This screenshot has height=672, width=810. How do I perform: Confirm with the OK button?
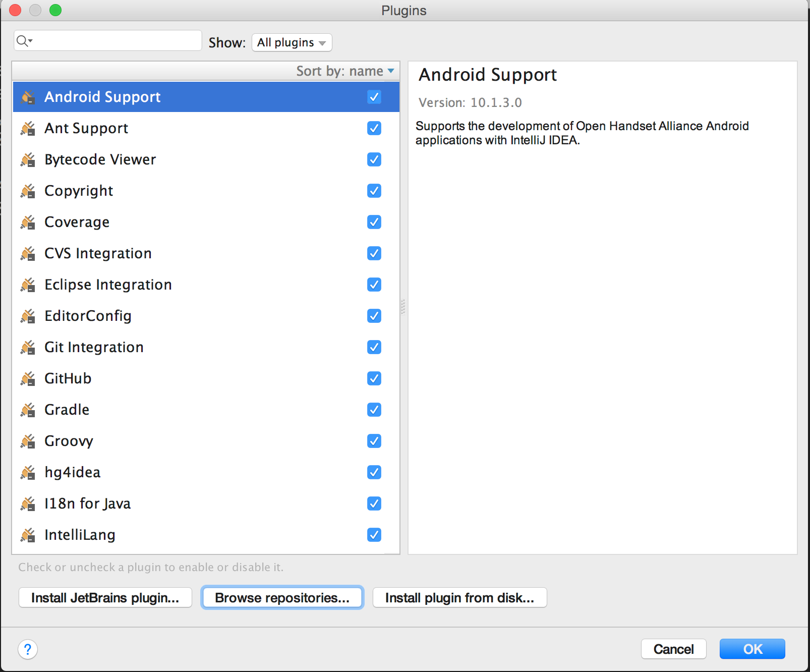pos(753,649)
